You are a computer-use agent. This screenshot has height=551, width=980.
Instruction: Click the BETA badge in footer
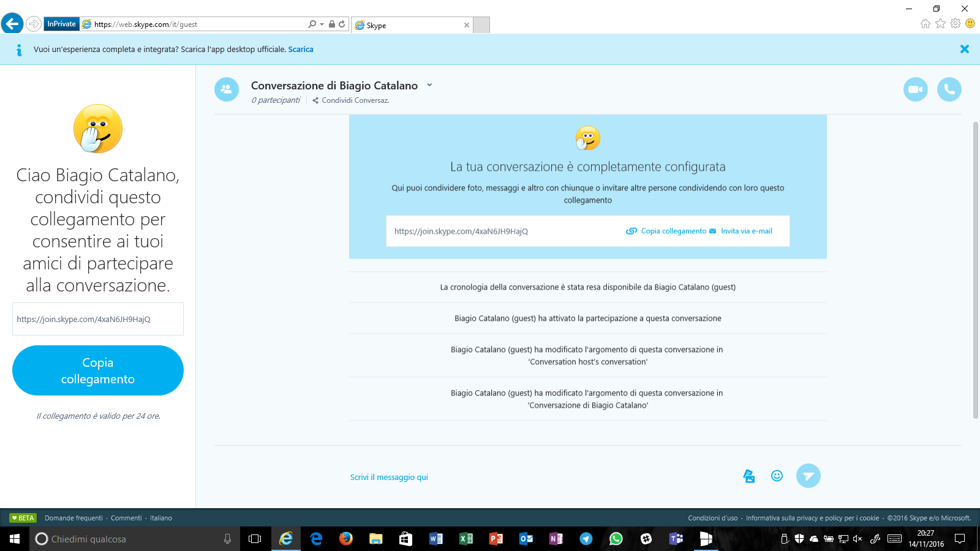(23, 518)
